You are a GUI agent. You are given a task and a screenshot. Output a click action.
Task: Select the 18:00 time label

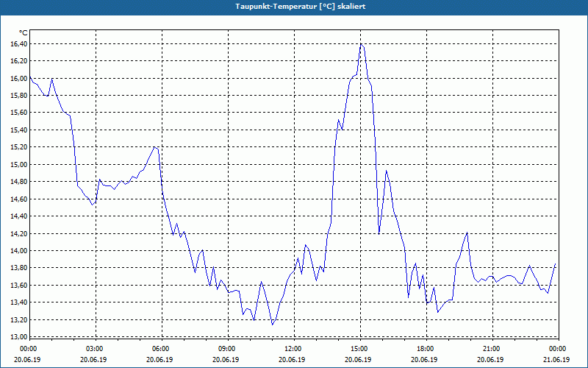point(426,349)
